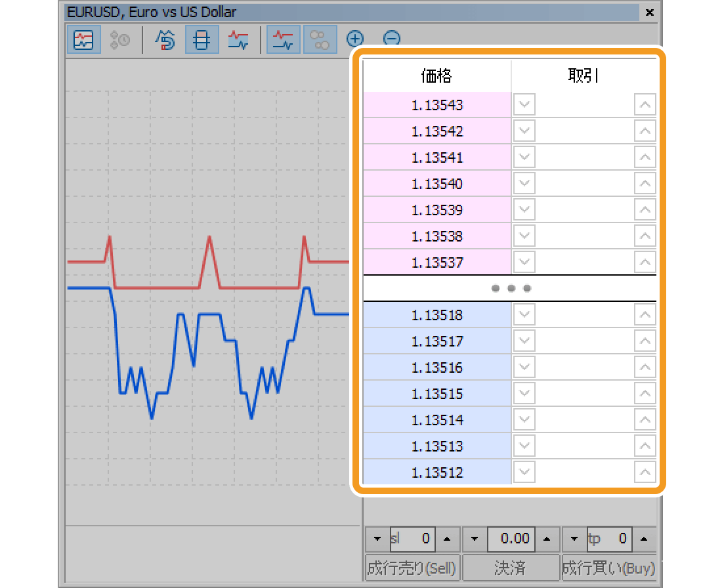This screenshot has width=722, height=588.
Task: Click the up arrow in row 1.13539
Action: [x=645, y=209]
